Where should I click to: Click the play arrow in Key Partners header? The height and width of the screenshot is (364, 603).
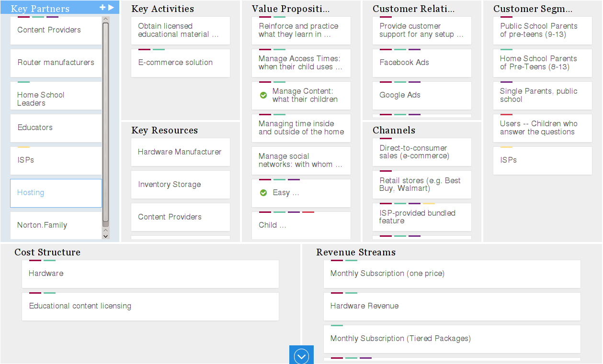click(111, 8)
